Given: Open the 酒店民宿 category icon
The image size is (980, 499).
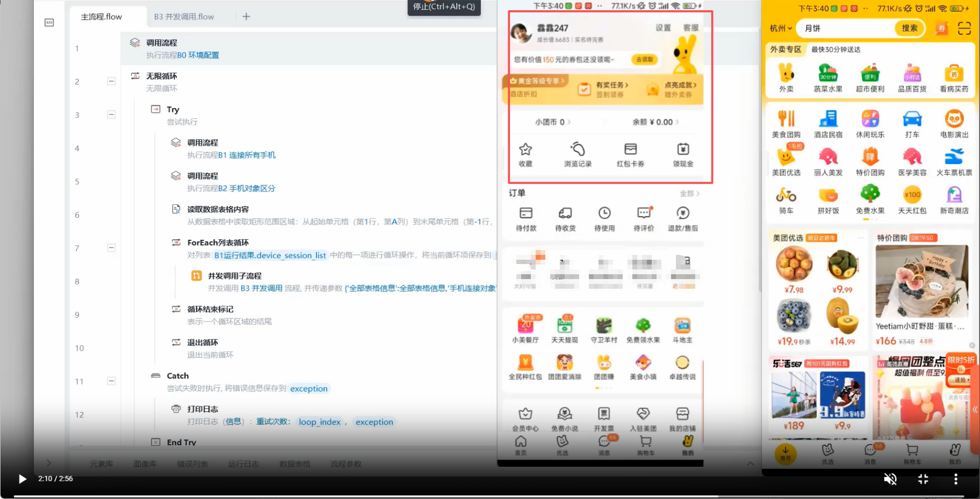Looking at the screenshot, I should pos(828,124).
